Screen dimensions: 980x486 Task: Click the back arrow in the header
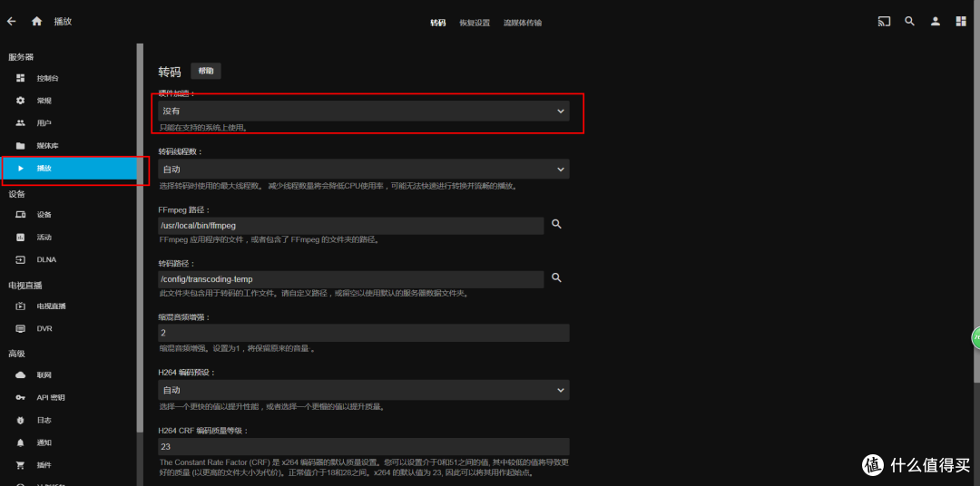(x=12, y=21)
